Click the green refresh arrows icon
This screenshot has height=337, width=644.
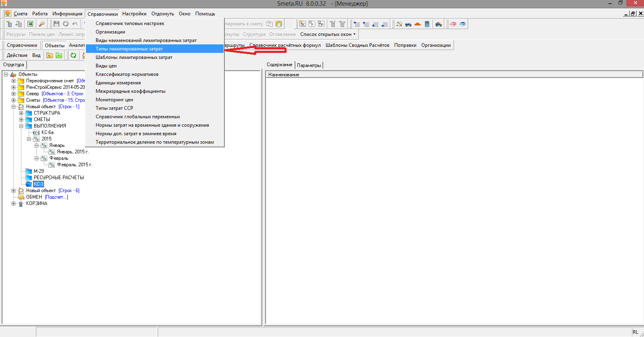coord(73,55)
